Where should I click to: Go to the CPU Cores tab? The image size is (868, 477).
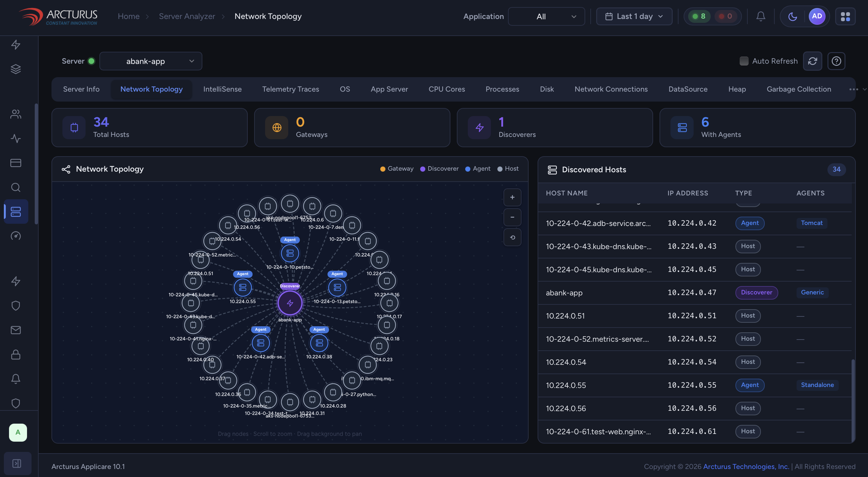point(447,89)
